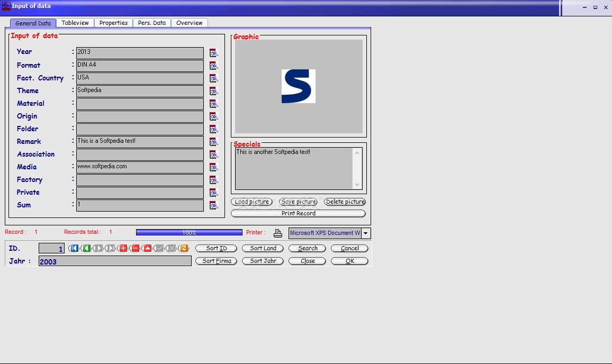The width and height of the screenshot is (612, 364).
Task: Open the Tableview tab
Action: pos(75,23)
